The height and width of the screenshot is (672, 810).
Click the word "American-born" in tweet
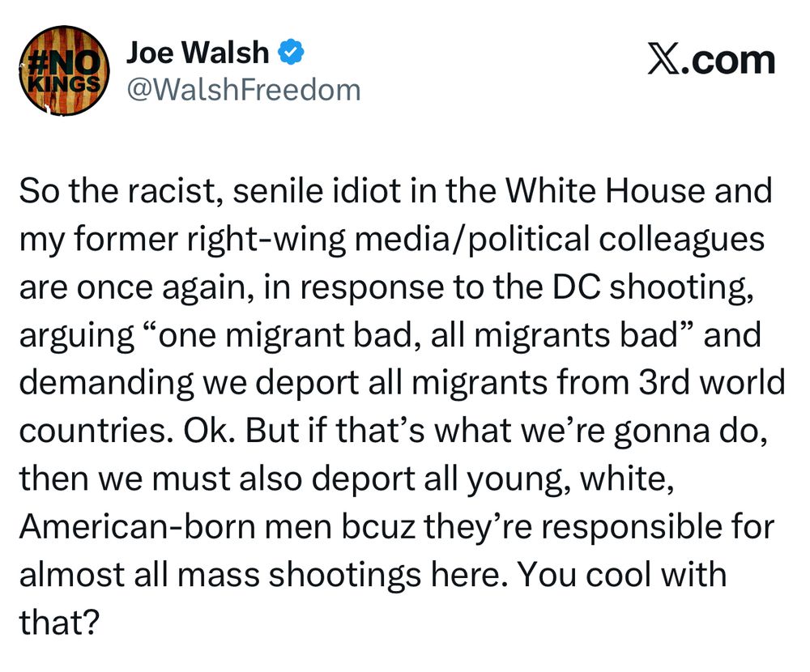[138, 526]
